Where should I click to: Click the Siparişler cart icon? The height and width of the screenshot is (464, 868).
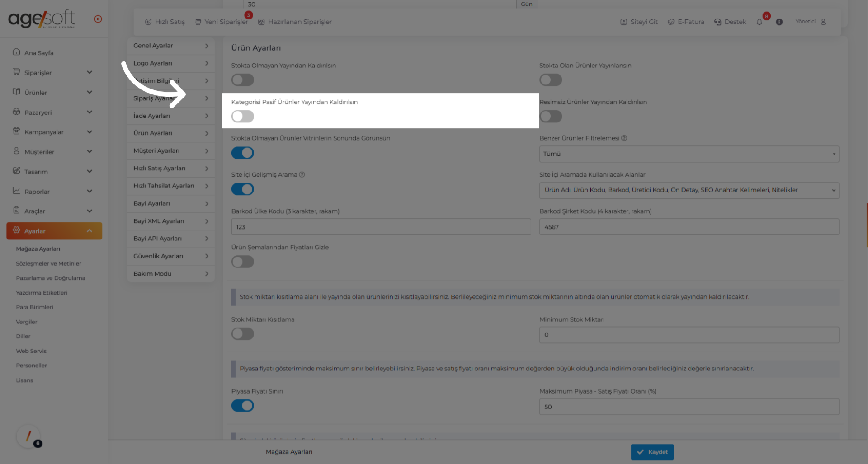pos(17,72)
